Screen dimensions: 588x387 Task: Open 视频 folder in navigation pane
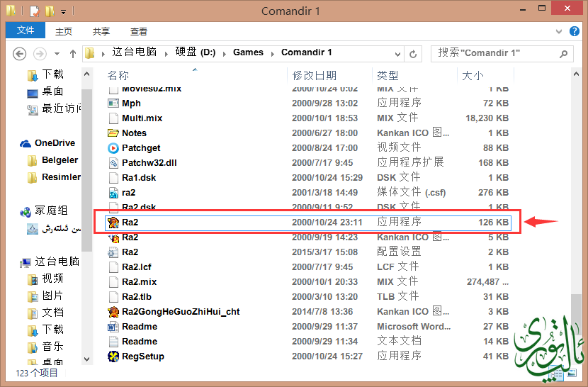pyautogui.click(x=45, y=279)
